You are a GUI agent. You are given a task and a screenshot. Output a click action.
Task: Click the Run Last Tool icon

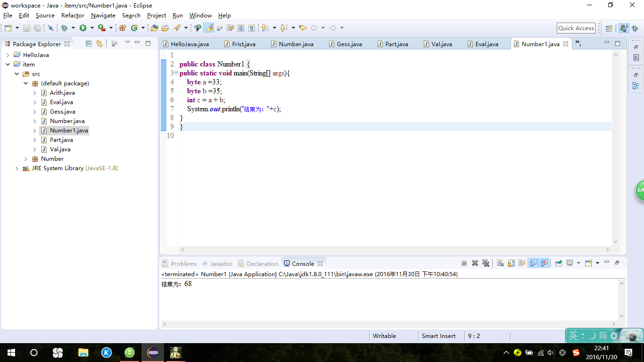101,28
